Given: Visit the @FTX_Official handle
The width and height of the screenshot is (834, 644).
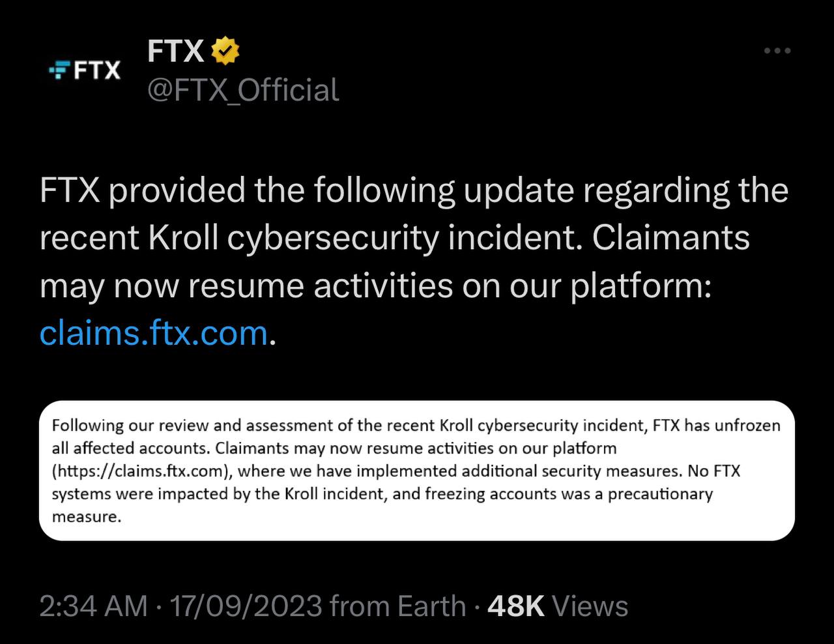Looking at the screenshot, I should pyautogui.click(x=243, y=90).
